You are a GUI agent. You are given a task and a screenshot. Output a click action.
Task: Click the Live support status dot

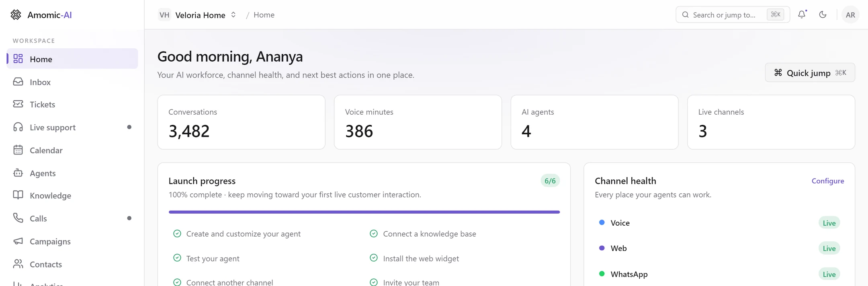[129, 127]
